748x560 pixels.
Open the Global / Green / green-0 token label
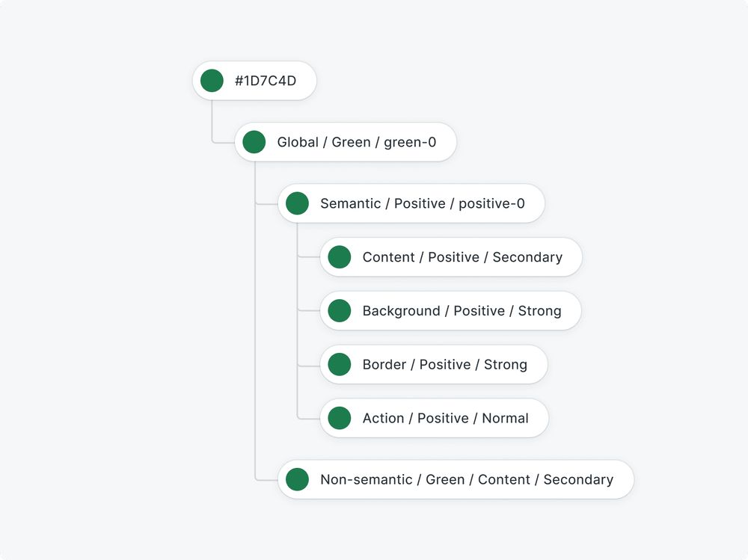tap(357, 142)
